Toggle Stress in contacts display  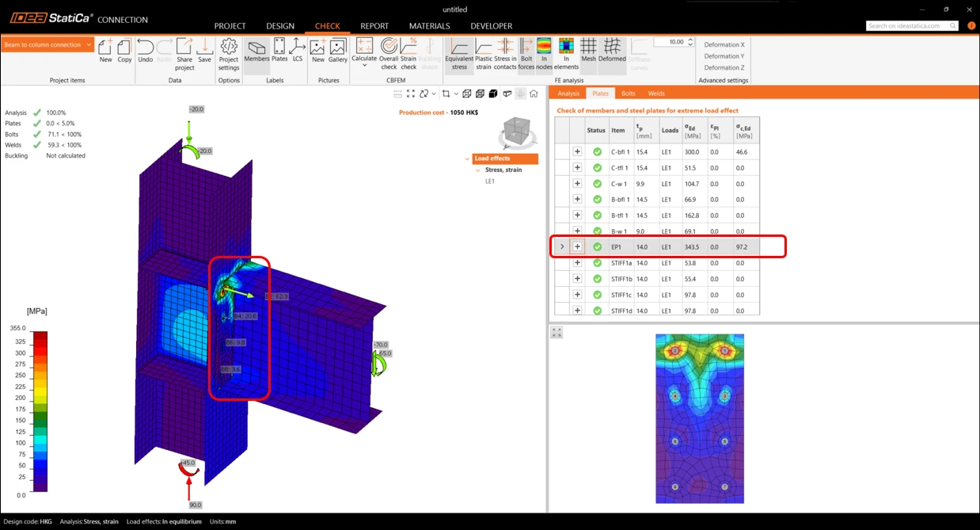pos(505,53)
